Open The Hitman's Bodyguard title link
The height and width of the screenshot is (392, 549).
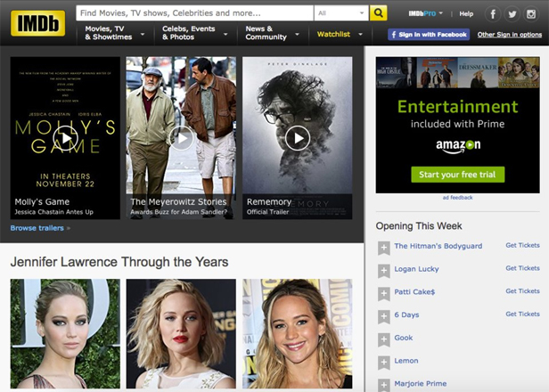438,246
